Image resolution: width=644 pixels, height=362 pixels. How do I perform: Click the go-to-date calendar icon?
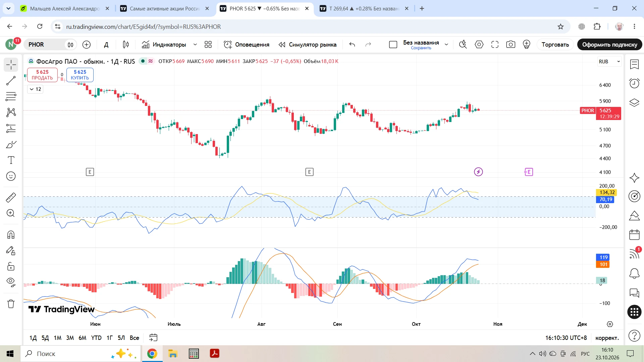(x=153, y=338)
